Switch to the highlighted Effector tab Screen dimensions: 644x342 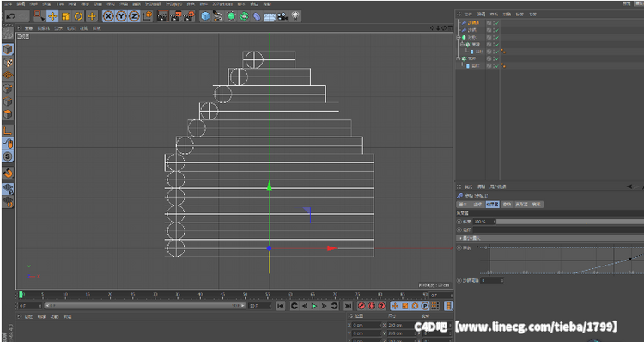[492, 205]
